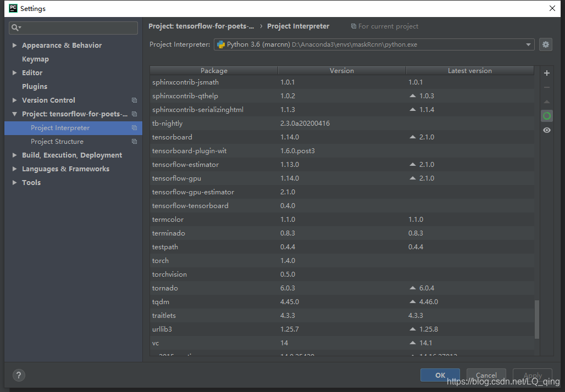Click copy icon next to Version Control
Screen dimensions: 565x392
(135, 100)
